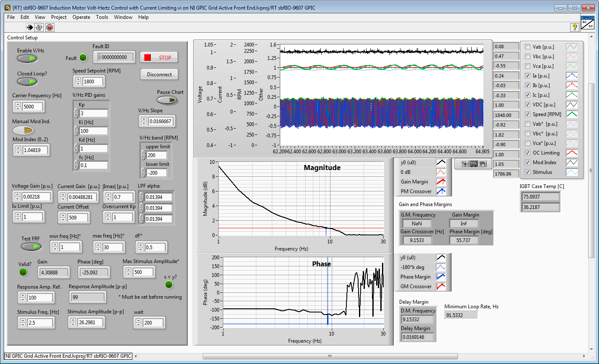Screen dimensions: 599x364
Task: Uncheck the Stimulus plot checkbox
Action: point(528,172)
